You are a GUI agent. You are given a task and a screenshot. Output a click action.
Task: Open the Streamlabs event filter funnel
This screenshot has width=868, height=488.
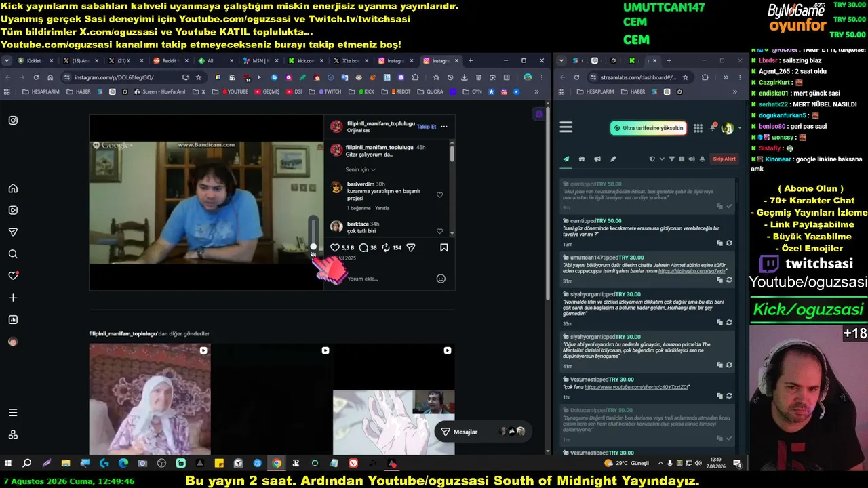pyautogui.click(x=672, y=159)
